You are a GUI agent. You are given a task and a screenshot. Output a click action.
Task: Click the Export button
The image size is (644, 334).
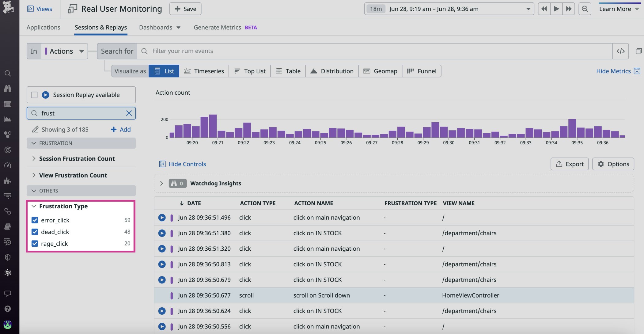(x=569, y=164)
